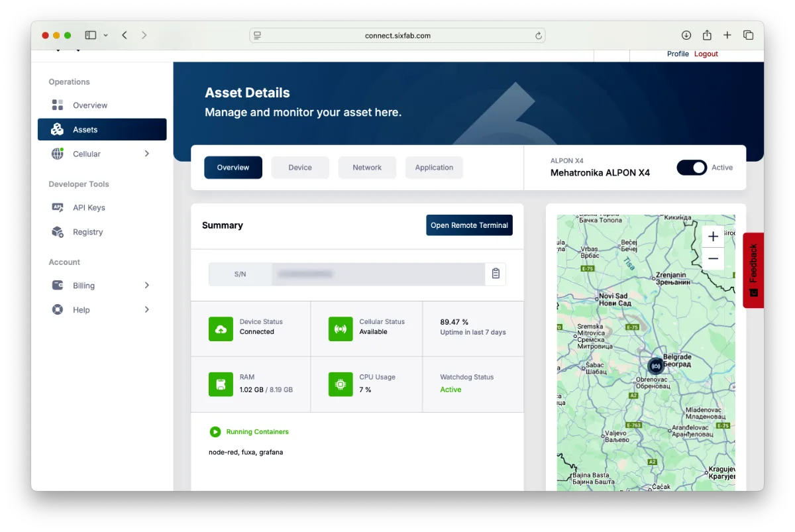Viewport: 795px width, 532px height.
Task: Open the API Keys icon
Action: [x=58, y=207]
